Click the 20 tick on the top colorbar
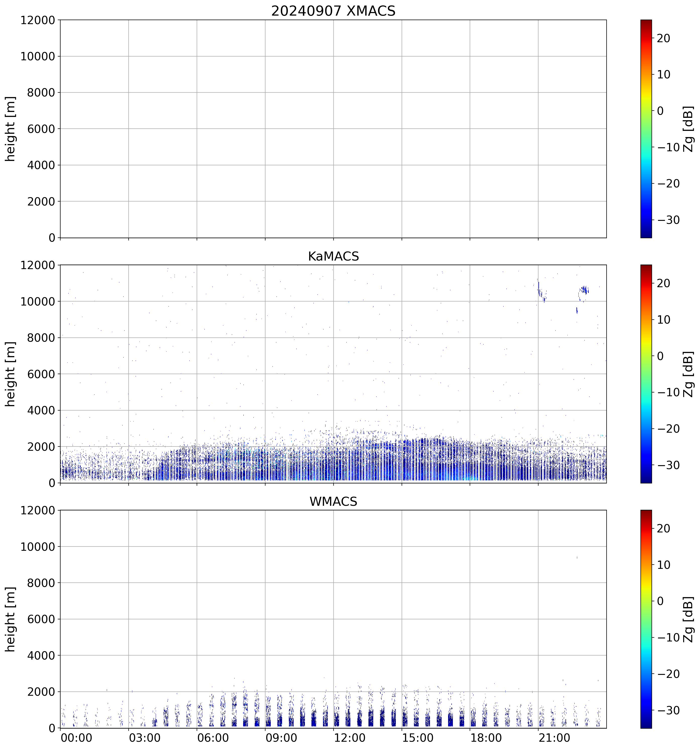The image size is (700, 749). [664, 38]
